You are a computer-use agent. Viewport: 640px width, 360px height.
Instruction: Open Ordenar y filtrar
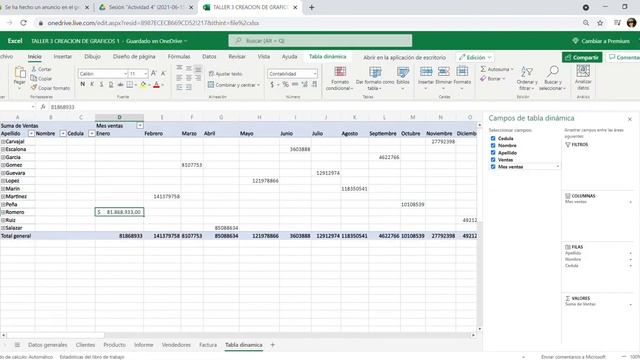point(527,78)
